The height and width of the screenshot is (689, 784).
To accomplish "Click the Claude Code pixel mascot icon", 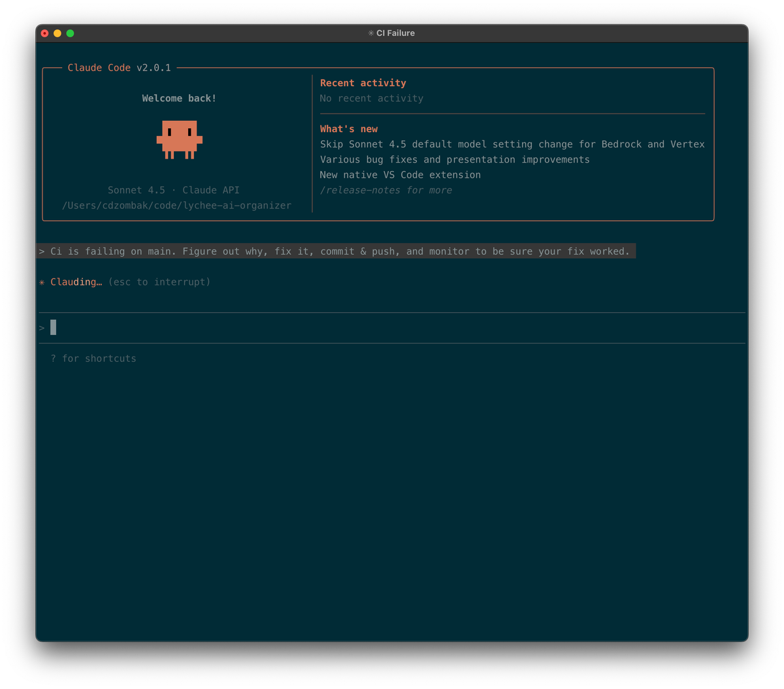I will 180,139.
